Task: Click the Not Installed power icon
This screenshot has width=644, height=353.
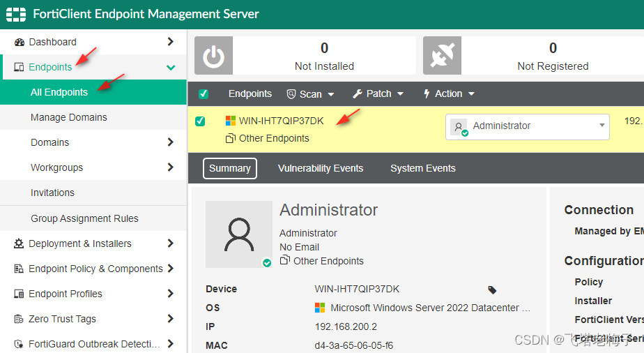Action: [x=213, y=56]
